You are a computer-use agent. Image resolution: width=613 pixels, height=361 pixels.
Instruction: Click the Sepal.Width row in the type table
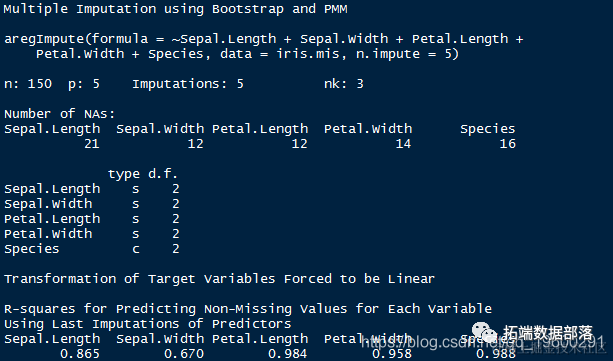coord(91,204)
